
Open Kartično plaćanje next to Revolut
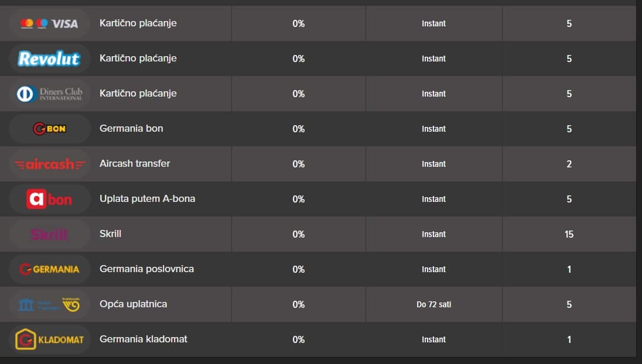click(138, 59)
